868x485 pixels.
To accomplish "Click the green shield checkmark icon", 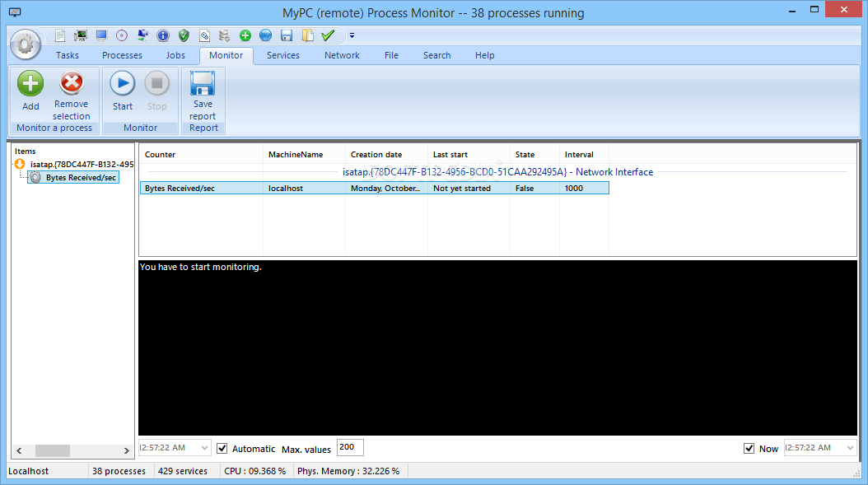I will [x=184, y=35].
